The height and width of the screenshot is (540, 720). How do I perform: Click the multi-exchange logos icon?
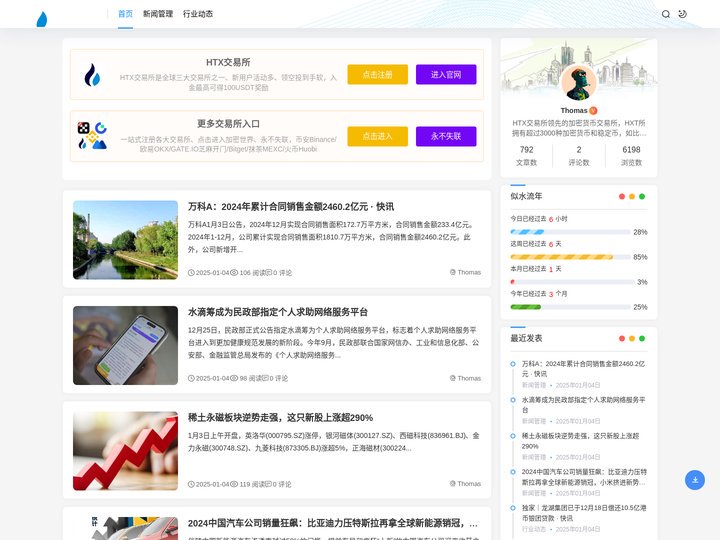92,136
